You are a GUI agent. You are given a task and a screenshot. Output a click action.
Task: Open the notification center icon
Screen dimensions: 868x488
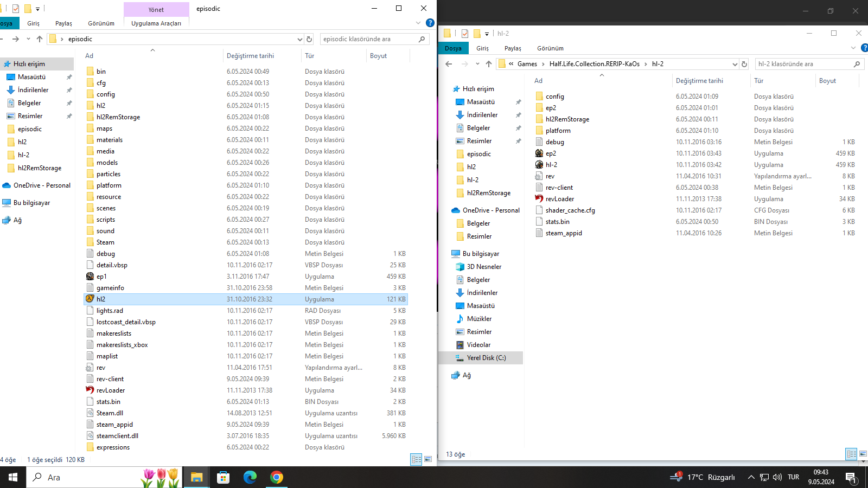851,477
